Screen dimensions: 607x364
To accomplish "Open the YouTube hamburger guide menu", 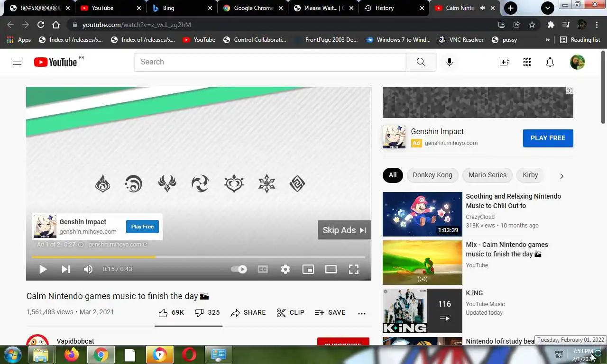I will tap(17, 62).
